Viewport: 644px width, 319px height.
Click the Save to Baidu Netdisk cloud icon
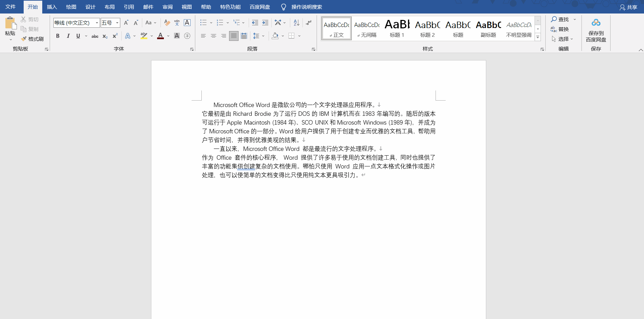[x=596, y=23]
